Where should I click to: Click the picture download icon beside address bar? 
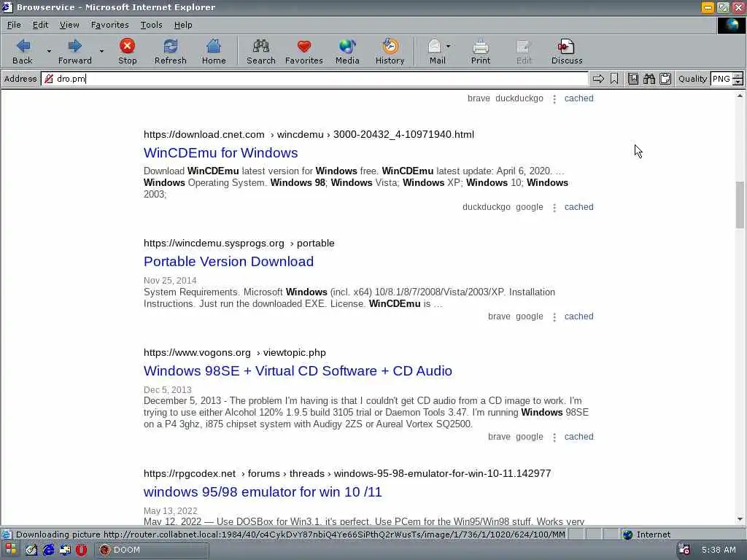click(x=632, y=79)
